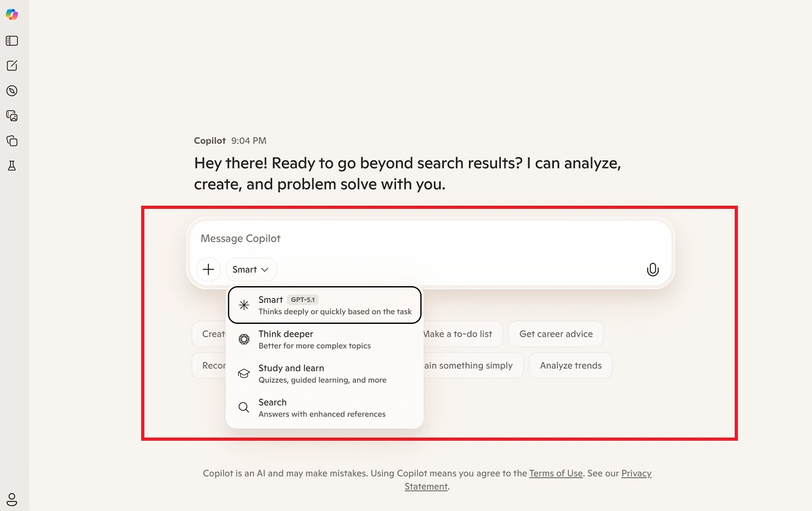This screenshot has height=511, width=812.
Task: Open the Terms of Use link
Action: click(556, 473)
